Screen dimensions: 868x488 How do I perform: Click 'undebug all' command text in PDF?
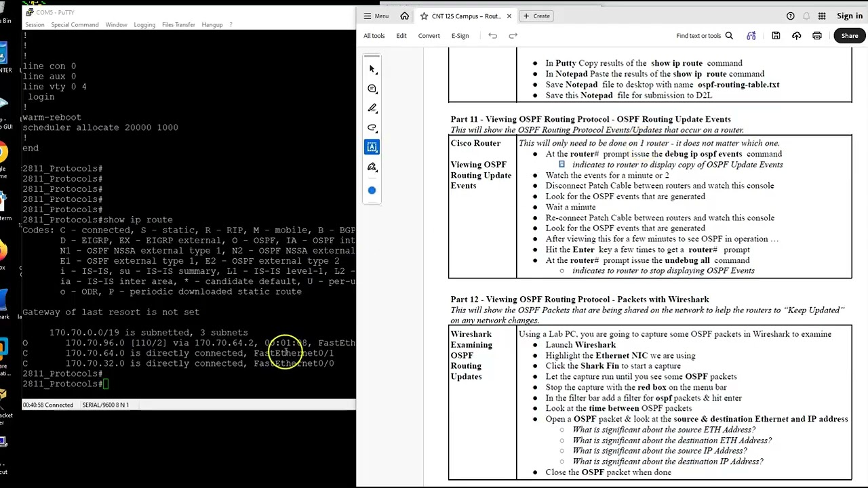point(687,260)
